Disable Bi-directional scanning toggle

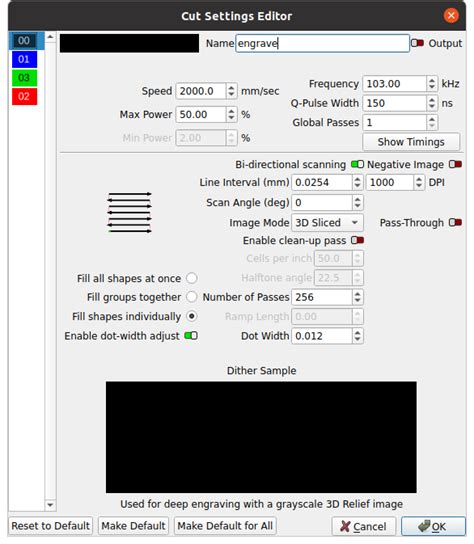[x=357, y=164]
